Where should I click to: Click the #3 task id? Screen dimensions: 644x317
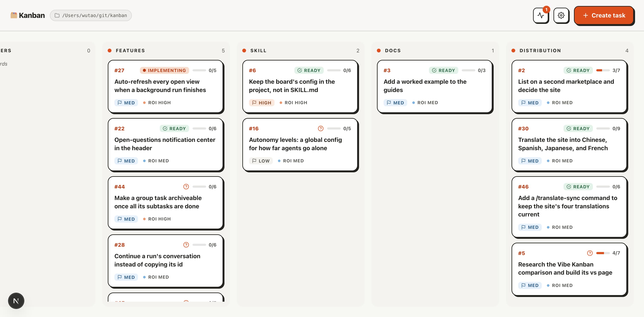(387, 71)
